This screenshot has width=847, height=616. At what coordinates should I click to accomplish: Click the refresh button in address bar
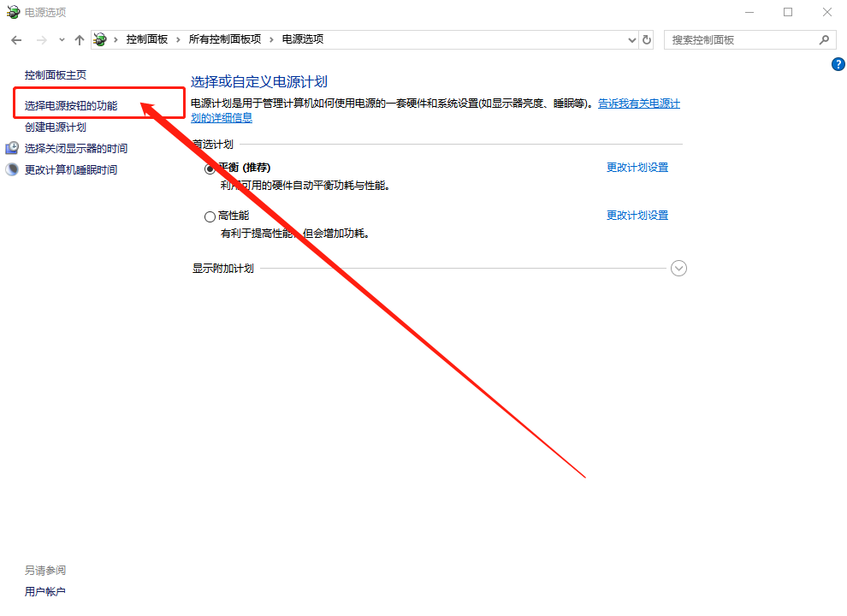pos(647,39)
